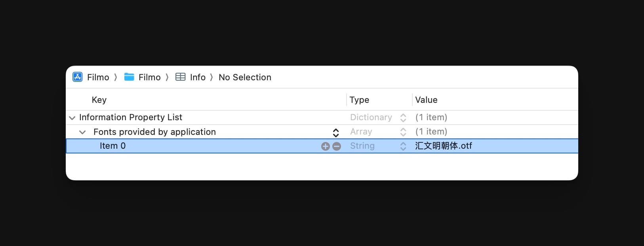Remove Item 0 with minus button
Viewport: 644px width, 246px height.
pos(337,146)
